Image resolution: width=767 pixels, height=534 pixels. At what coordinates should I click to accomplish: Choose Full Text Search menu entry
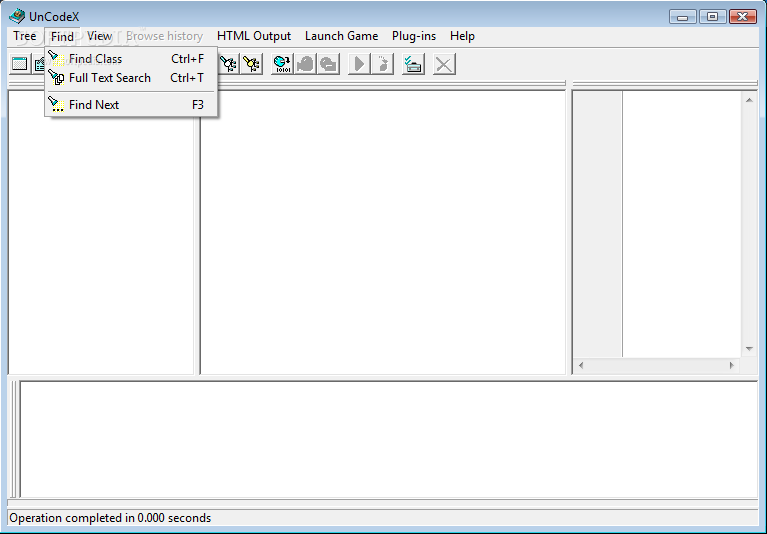pyautogui.click(x=131, y=78)
